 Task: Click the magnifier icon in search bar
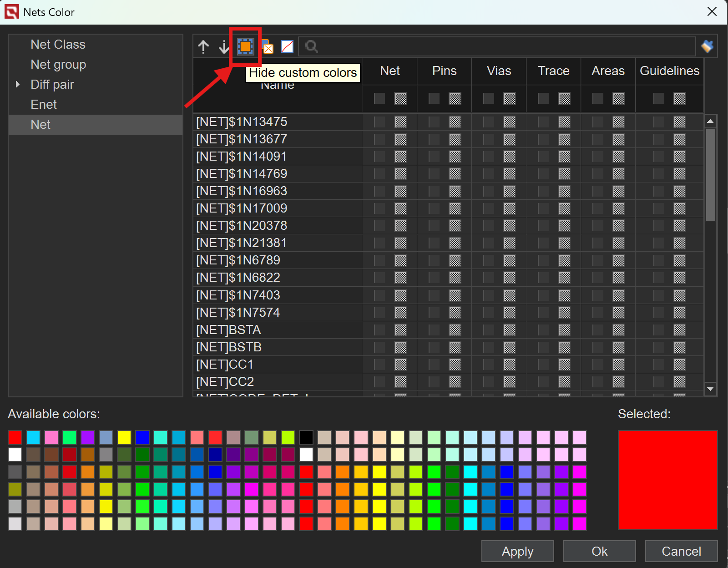[x=311, y=46]
